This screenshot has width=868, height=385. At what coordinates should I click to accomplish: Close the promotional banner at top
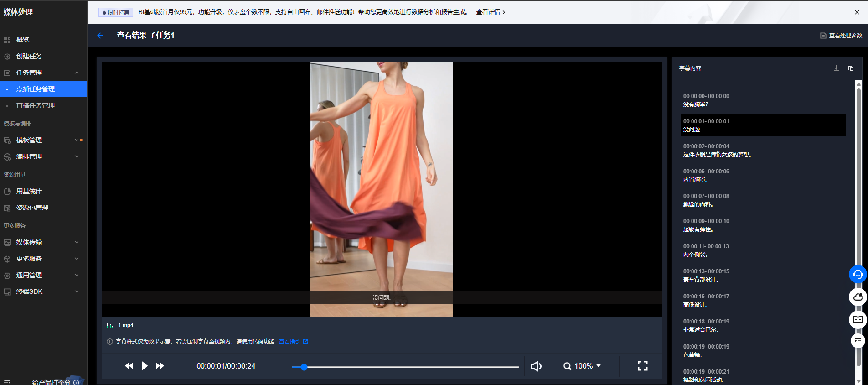(857, 12)
